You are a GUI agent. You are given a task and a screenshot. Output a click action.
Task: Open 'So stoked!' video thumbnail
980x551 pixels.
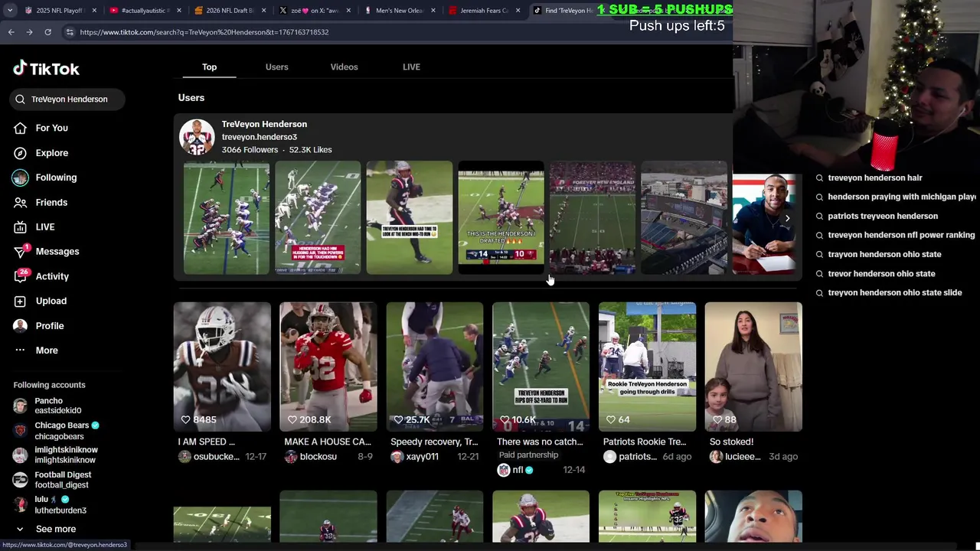click(753, 367)
